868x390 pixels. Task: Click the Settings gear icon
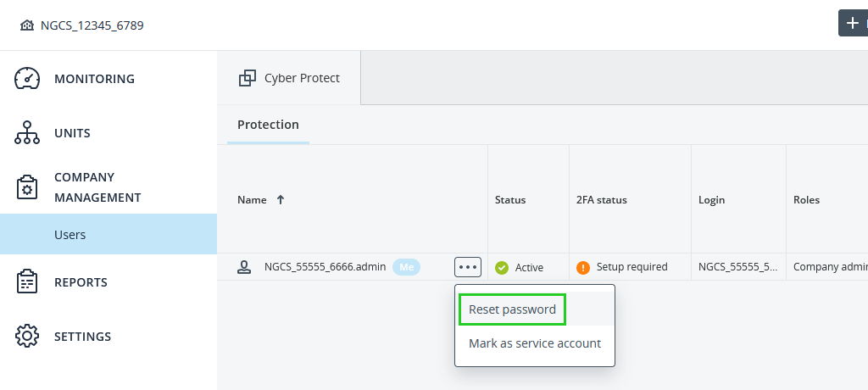click(x=28, y=337)
